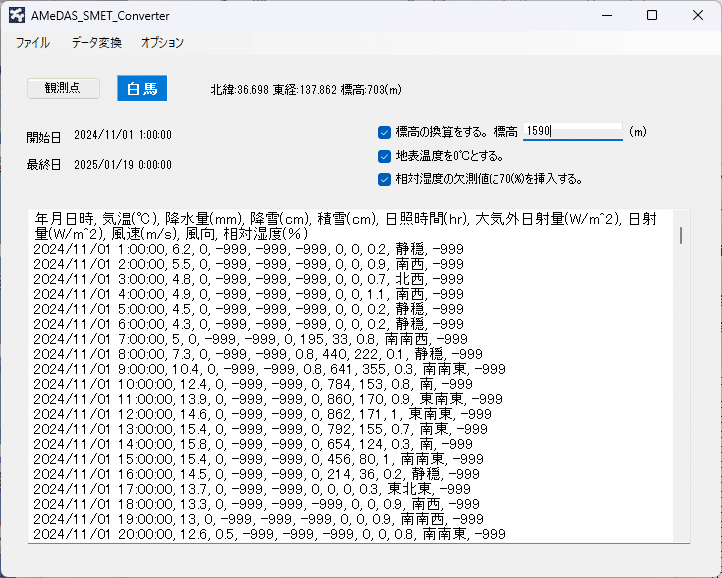
Task: Click the 開始日 value 2024/11/01 1:00:00
Action: coord(123,135)
